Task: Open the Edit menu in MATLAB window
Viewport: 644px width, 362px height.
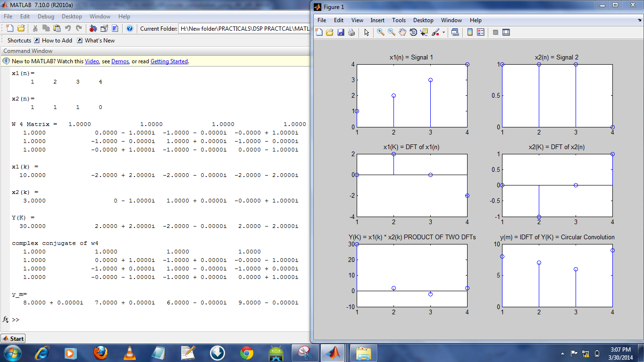Action: (25, 17)
